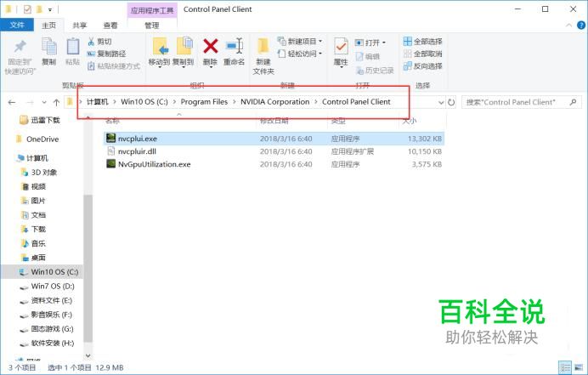588x375 pixels.
Task: Open the File (文件) menu
Action: tap(17, 26)
